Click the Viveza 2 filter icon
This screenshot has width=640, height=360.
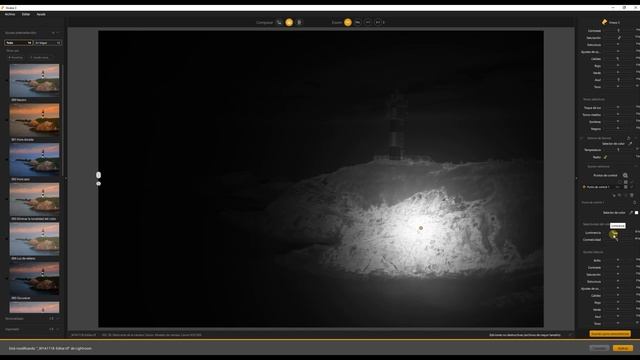(604, 22)
